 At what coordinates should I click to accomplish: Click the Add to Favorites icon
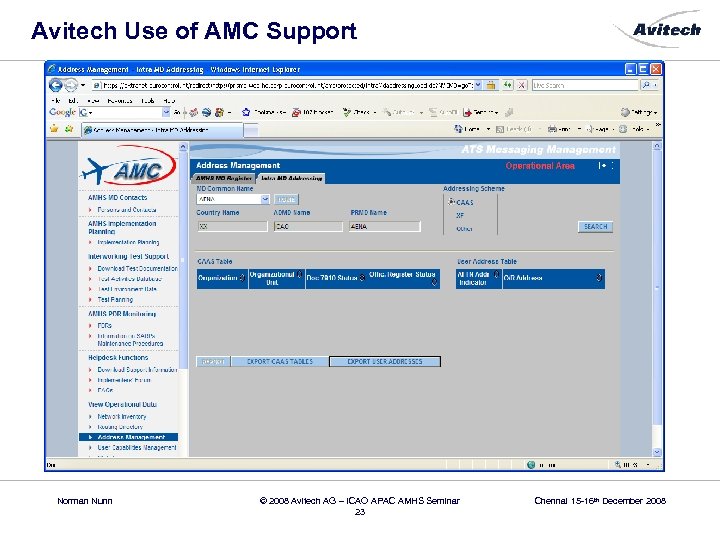[x=69, y=129]
